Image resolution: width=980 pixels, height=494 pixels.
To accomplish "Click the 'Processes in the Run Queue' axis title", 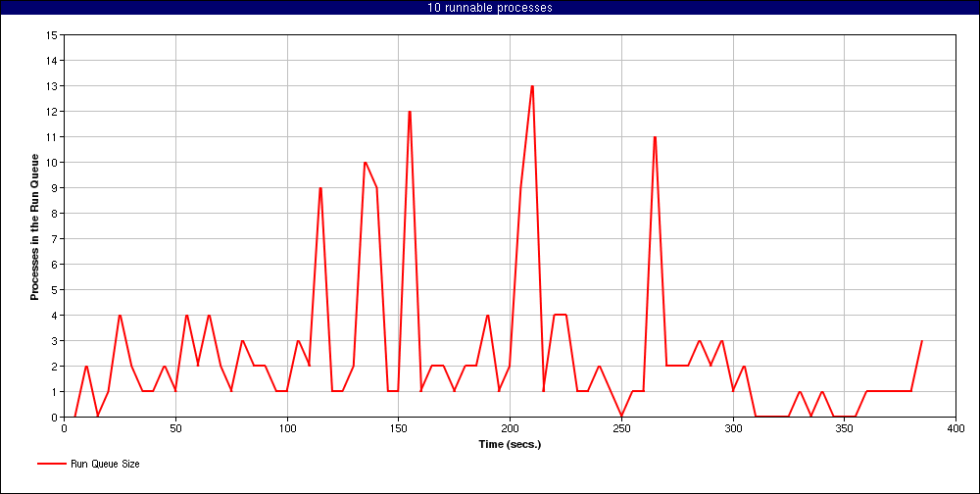I will point(35,226).
